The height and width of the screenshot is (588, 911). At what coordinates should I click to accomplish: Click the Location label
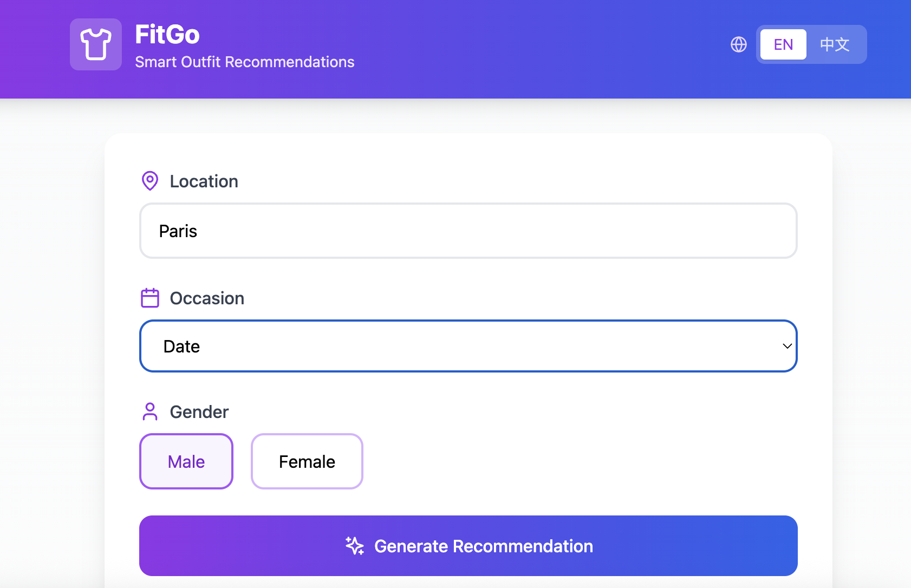[x=204, y=181]
